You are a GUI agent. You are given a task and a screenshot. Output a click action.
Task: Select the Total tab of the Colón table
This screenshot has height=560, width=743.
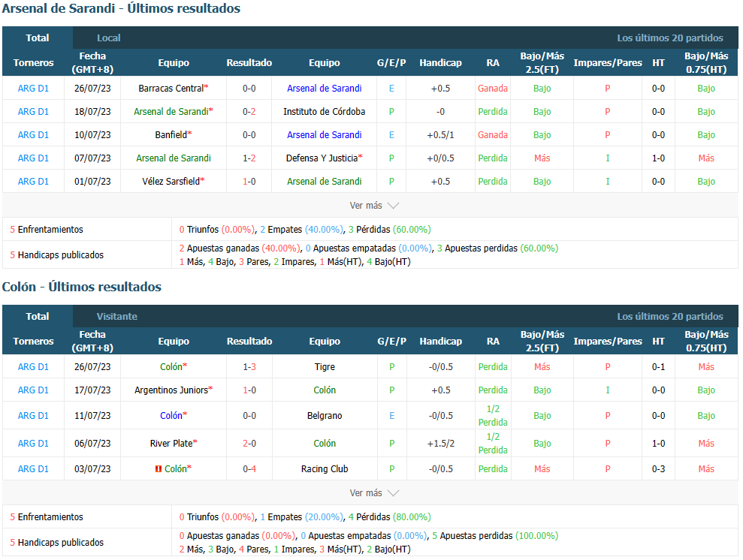[x=38, y=316]
